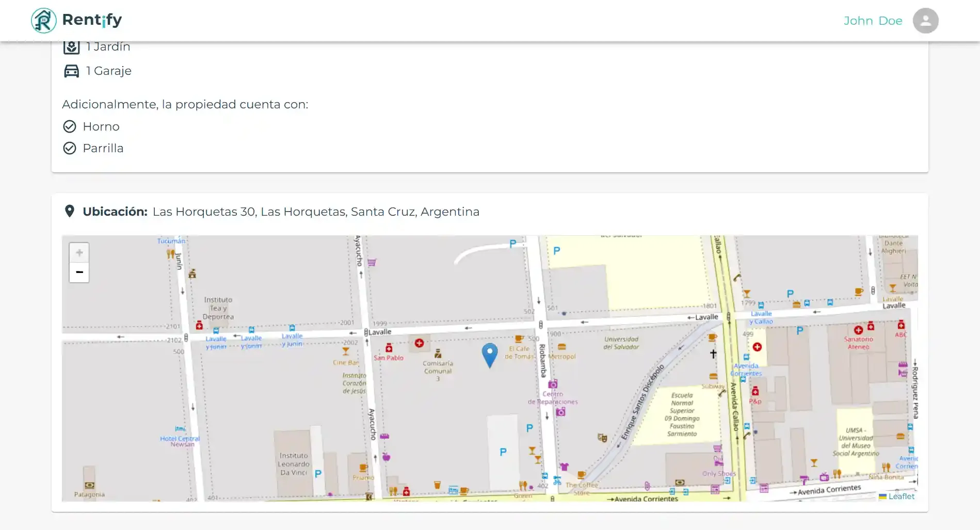
Task: Click El Café de Tomás map icon
Action: pyautogui.click(x=519, y=339)
